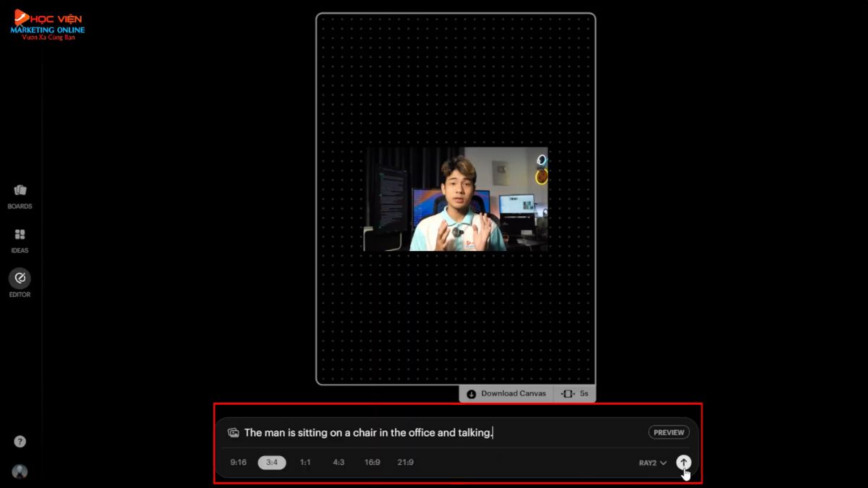Click the Download Canvas button

(x=506, y=393)
